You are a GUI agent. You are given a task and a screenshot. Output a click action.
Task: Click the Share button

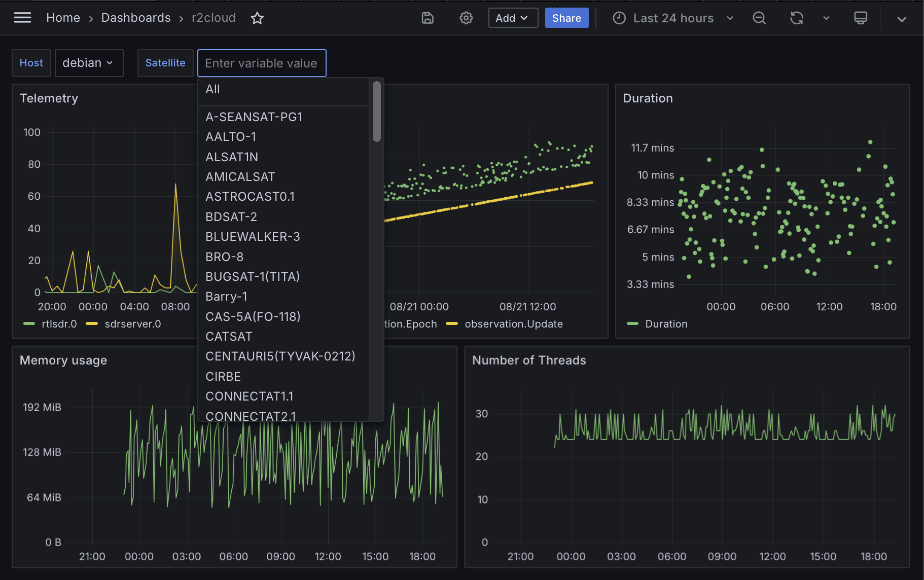coord(566,18)
